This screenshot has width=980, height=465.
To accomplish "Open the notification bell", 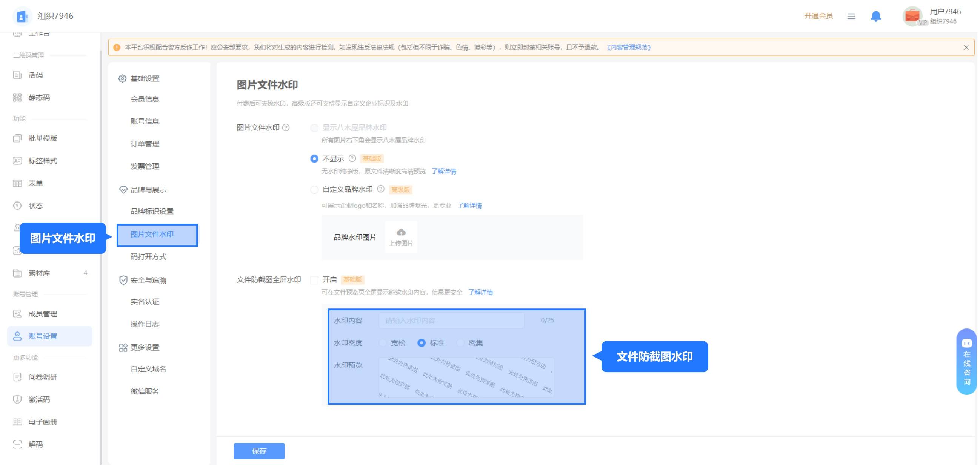I will click(x=876, y=16).
